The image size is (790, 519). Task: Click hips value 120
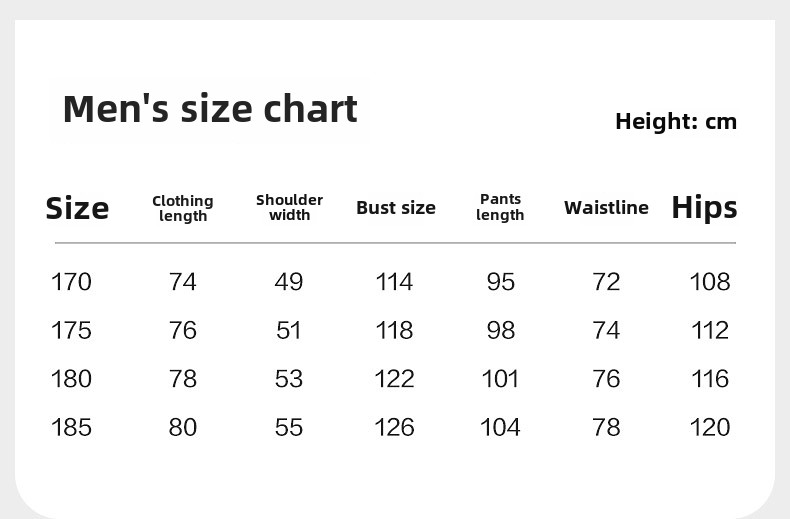pyautogui.click(x=710, y=427)
